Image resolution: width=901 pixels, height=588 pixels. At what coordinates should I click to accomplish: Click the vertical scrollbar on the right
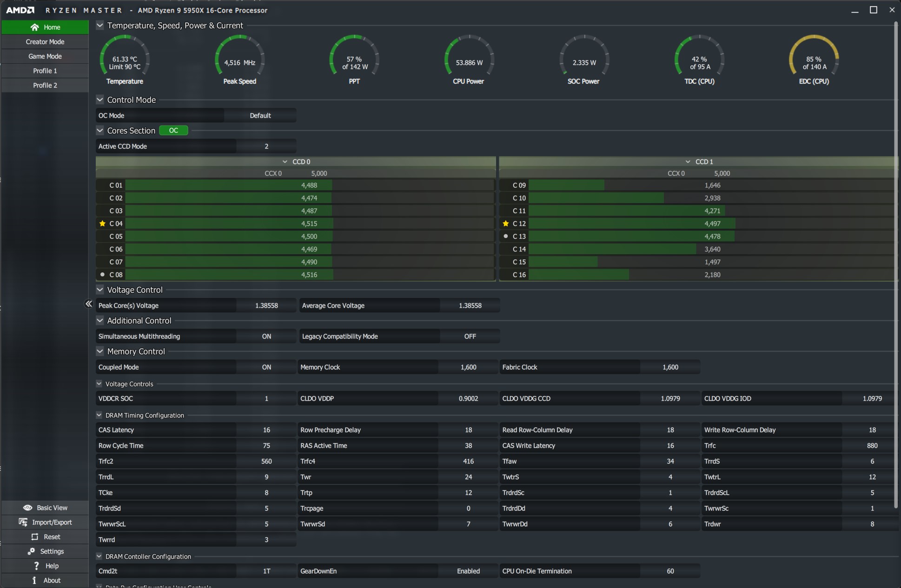896,265
